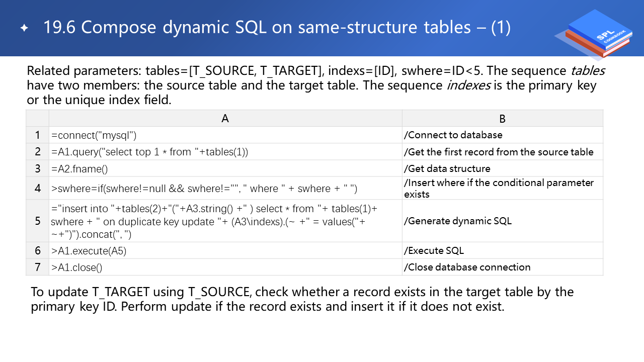The image size is (644, 362).
Task: Click row number 5 header
Action: click(x=38, y=221)
